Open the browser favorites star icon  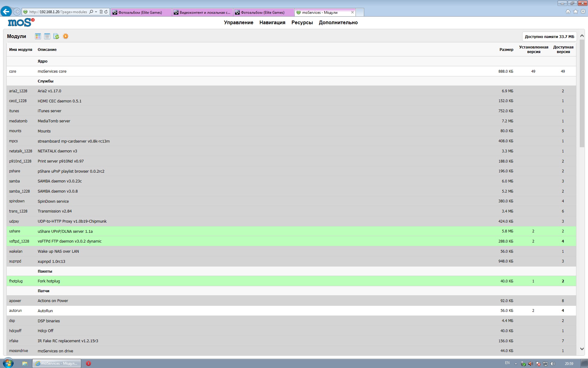[x=575, y=12]
